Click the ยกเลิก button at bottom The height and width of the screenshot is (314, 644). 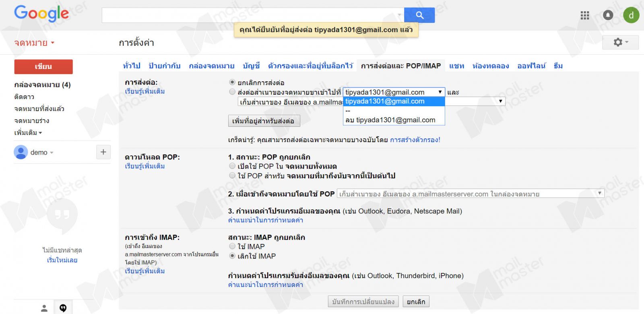tap(416, 302)
